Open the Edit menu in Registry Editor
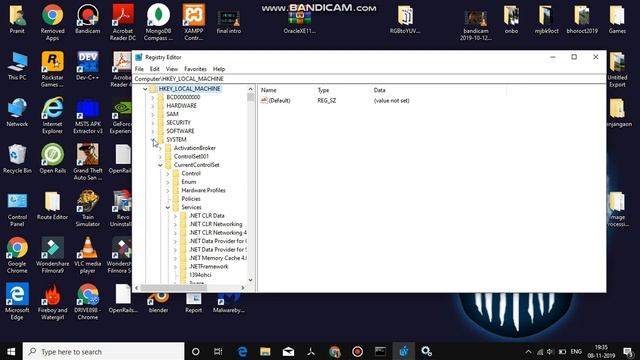This screenshot has width=640, height=360. pyautogui.click(x=154, y=69)
